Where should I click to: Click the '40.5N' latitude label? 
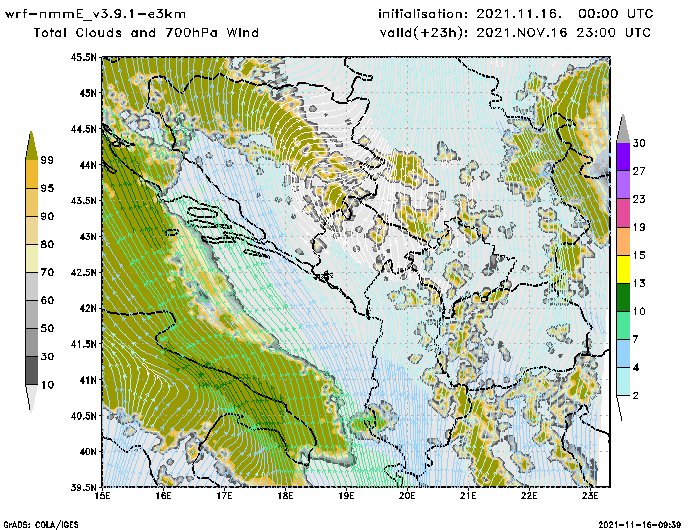point(83,416)
